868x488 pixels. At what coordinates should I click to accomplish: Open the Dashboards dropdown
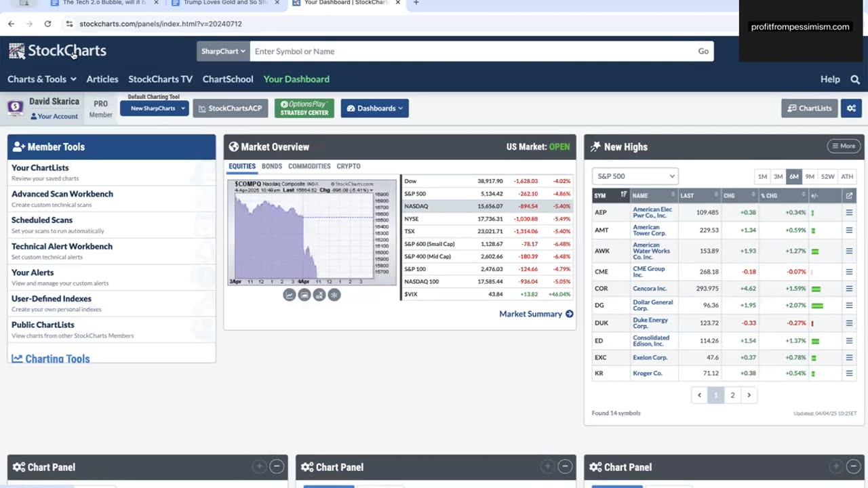click(x=375, y=108)
